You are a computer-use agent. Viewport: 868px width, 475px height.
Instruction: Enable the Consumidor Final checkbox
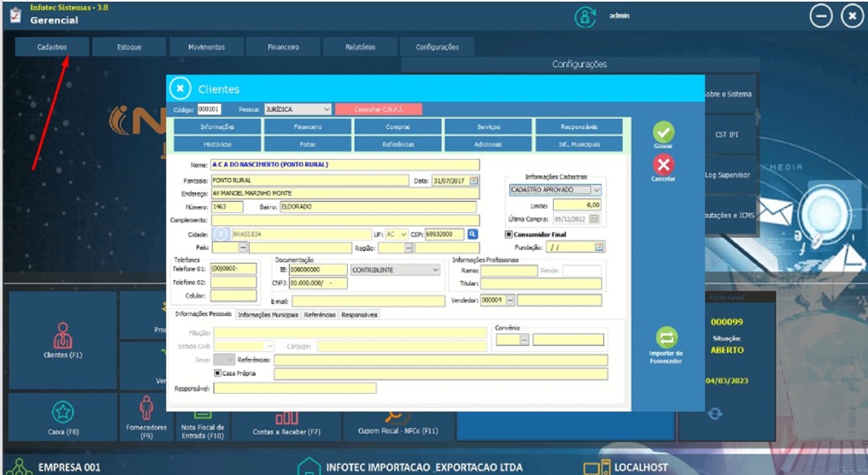click(x=509, y=235)
